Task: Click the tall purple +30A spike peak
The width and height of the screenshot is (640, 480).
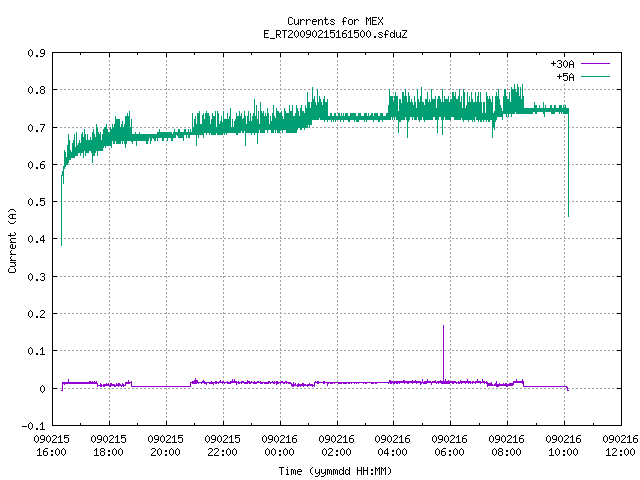Action: click(443, 327)
